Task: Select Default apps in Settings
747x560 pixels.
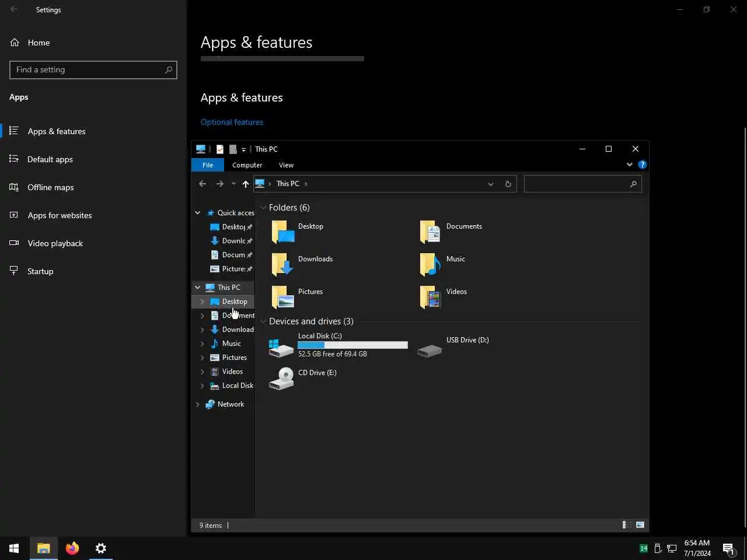Action: click(93, 159)
